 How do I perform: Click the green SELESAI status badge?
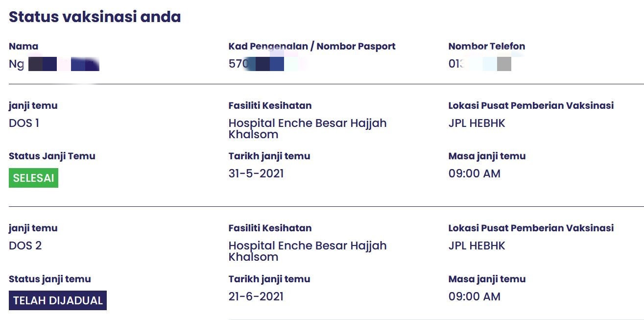[33, 178]
